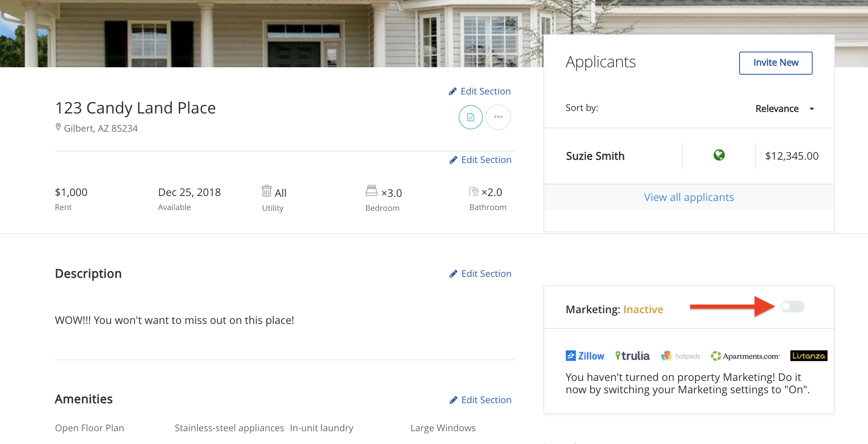The height and width of the screenshot is (444, 868).
Task: Open the View all applicants link
Action: pos(689,197)
